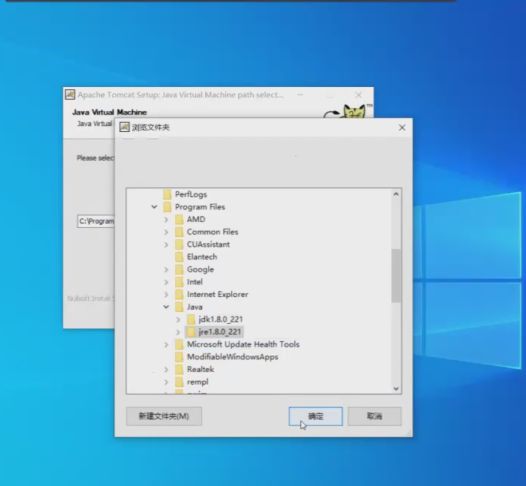Select the Intel folder name

click(195, 282)
